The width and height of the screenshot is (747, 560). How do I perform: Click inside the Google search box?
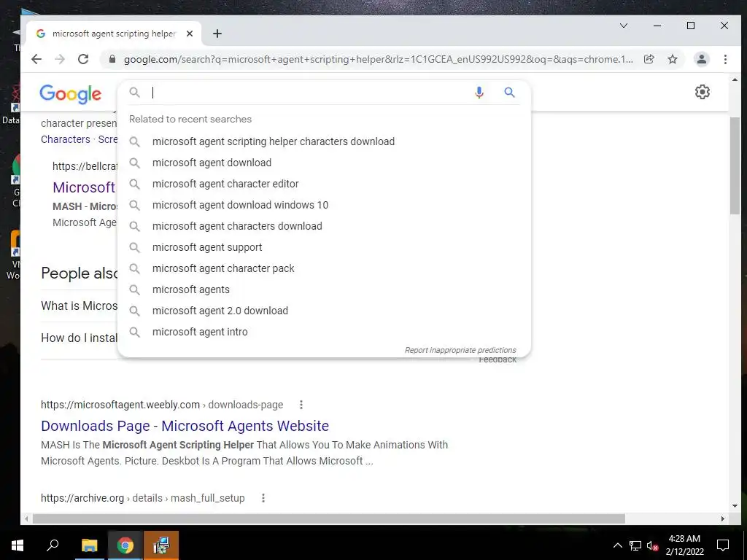tap(309, 93)
